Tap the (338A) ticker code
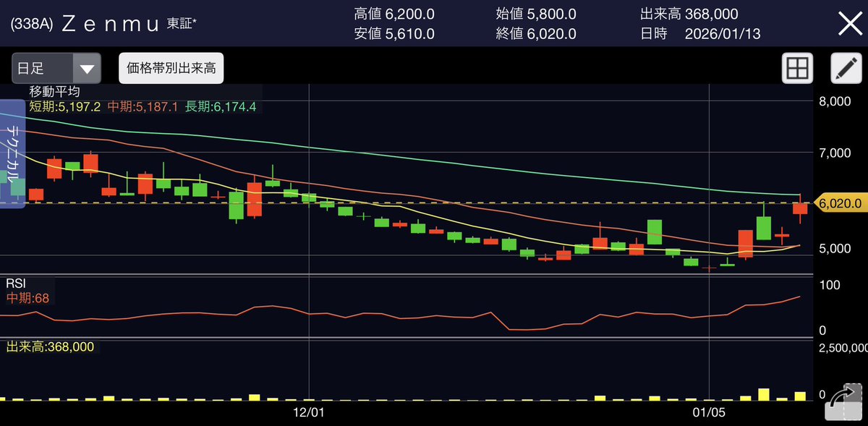868x426 pixels. 31,24
